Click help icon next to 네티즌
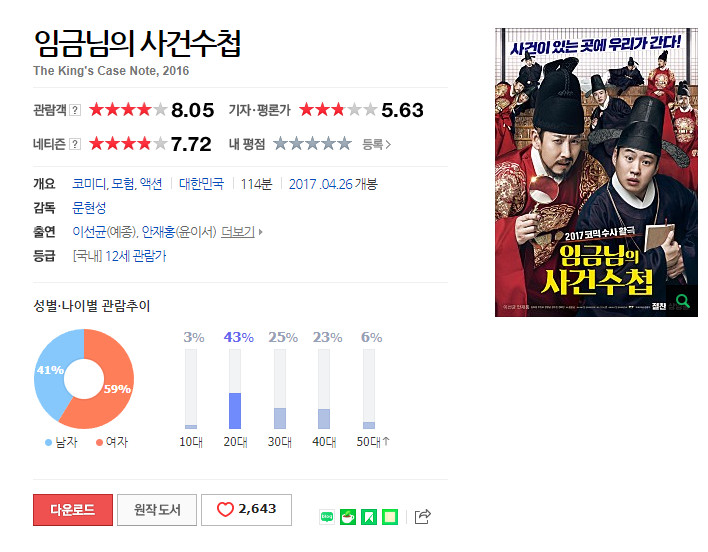The height and width of the screenshot is (552, 708). coord(75,144)
